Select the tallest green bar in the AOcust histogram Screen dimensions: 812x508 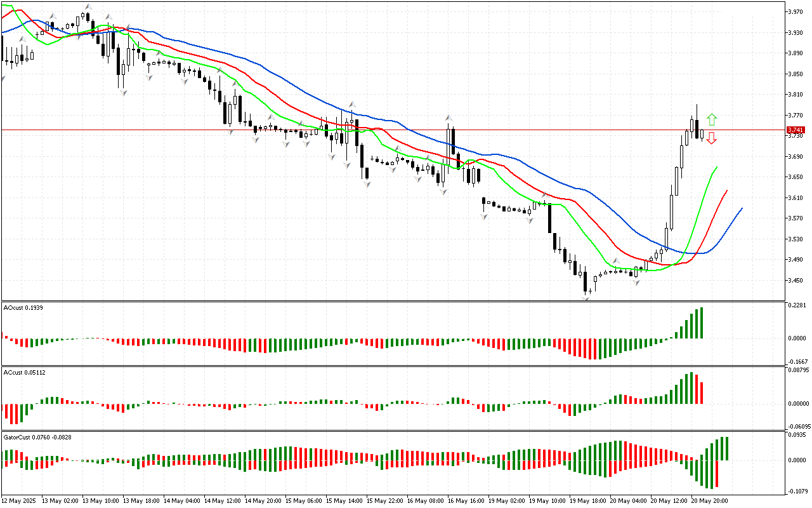[702, 323]
